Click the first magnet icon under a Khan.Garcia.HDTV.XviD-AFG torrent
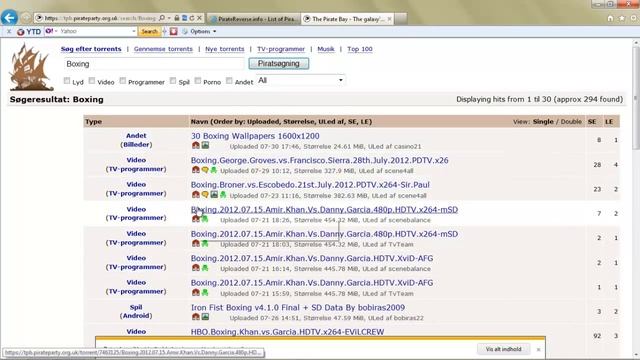The width and height of the screenshot is (640, 360). [196, 268]
